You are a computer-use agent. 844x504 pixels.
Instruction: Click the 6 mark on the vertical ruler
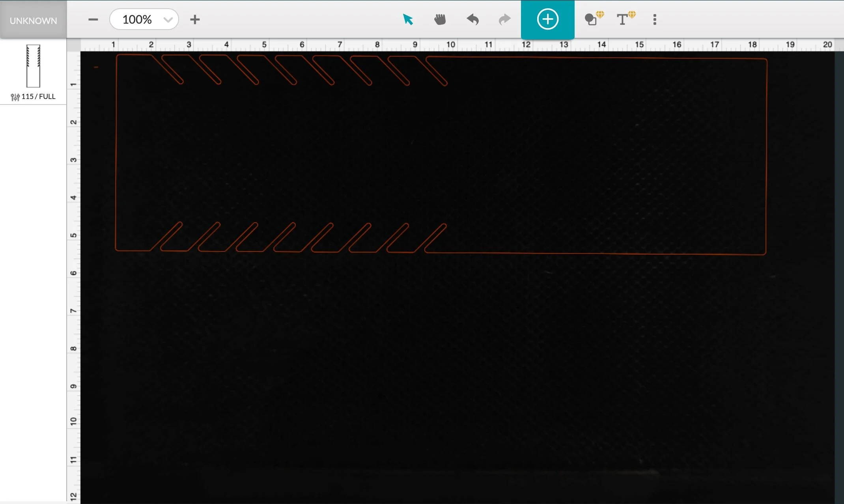tap(74, 273)
